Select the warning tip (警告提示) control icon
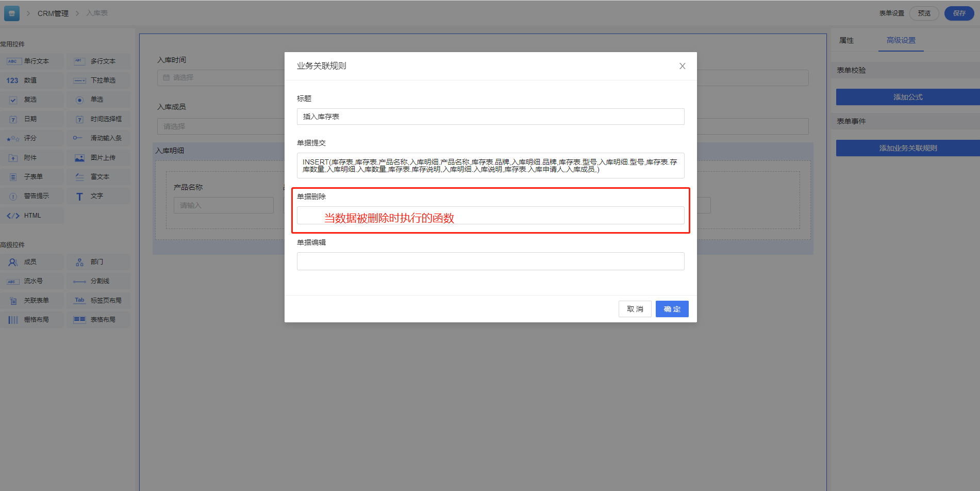 [x=13, y=197]
